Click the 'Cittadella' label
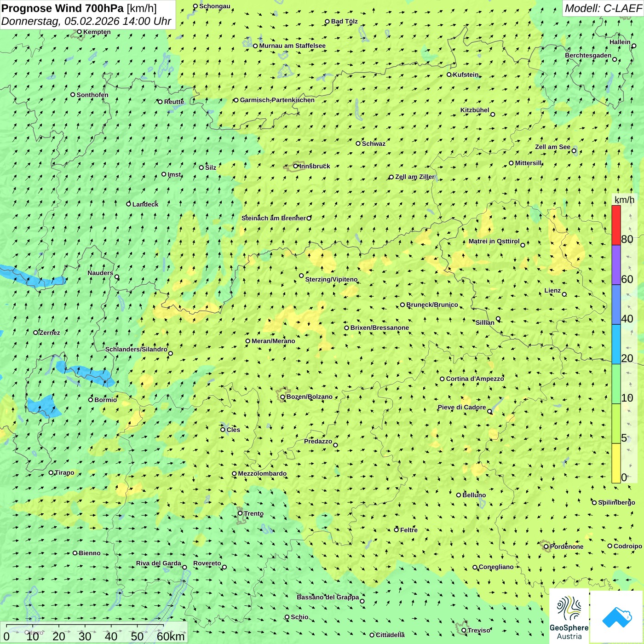 pyautogui.click(x=390, y=635)
